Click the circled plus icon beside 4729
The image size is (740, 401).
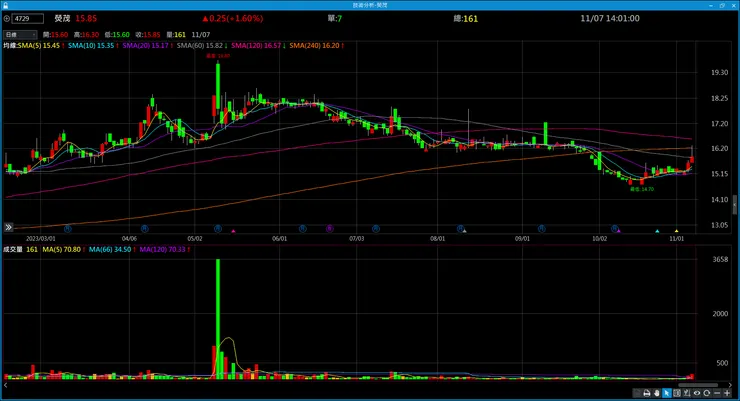[x=7, y=19]
